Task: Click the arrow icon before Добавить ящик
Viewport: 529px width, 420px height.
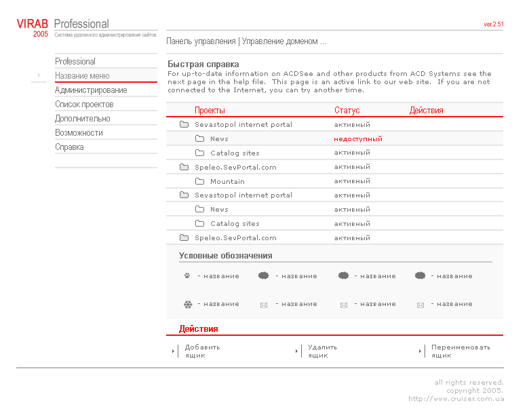Action: pyautogui.click(x=173, y=351)
